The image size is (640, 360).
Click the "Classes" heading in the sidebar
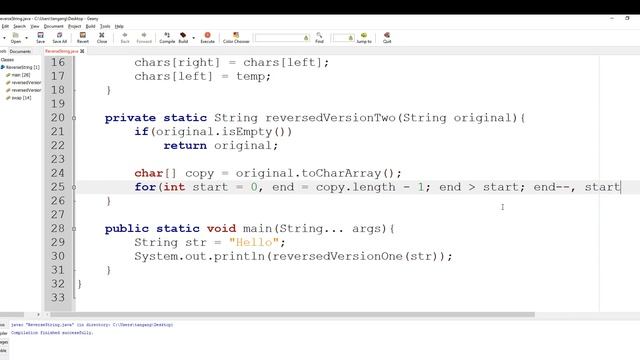(7, 60)
